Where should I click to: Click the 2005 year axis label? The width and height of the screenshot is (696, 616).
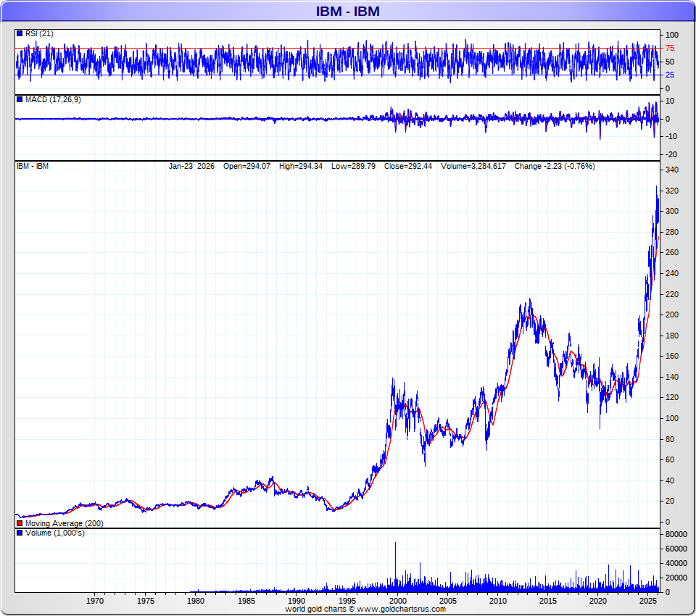click(x=448, y=601)
